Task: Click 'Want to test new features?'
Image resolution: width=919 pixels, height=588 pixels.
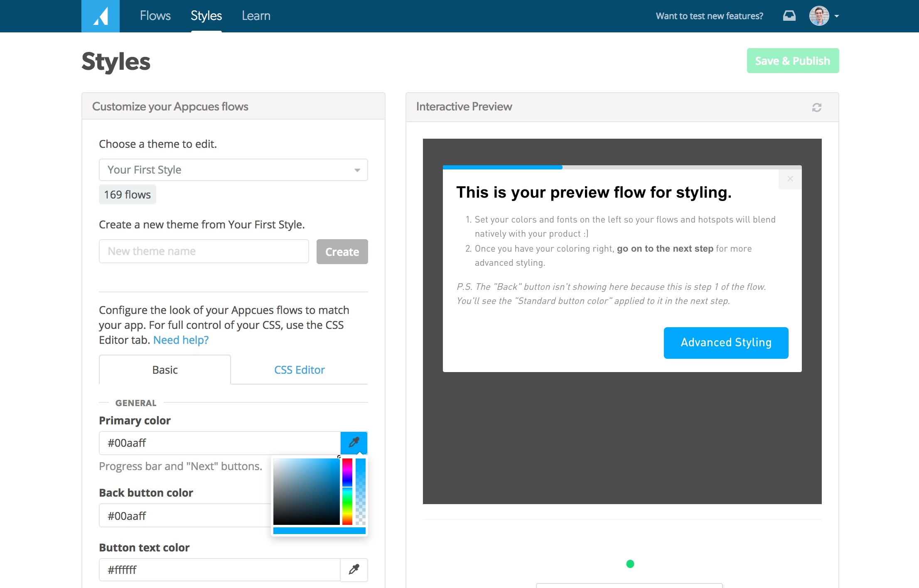Action: pos(709,16)
